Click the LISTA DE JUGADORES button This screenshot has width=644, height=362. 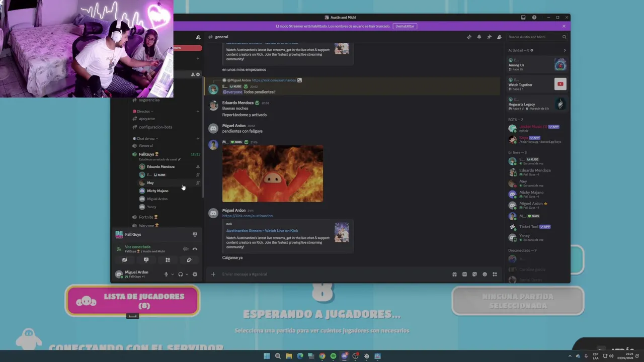133,301
